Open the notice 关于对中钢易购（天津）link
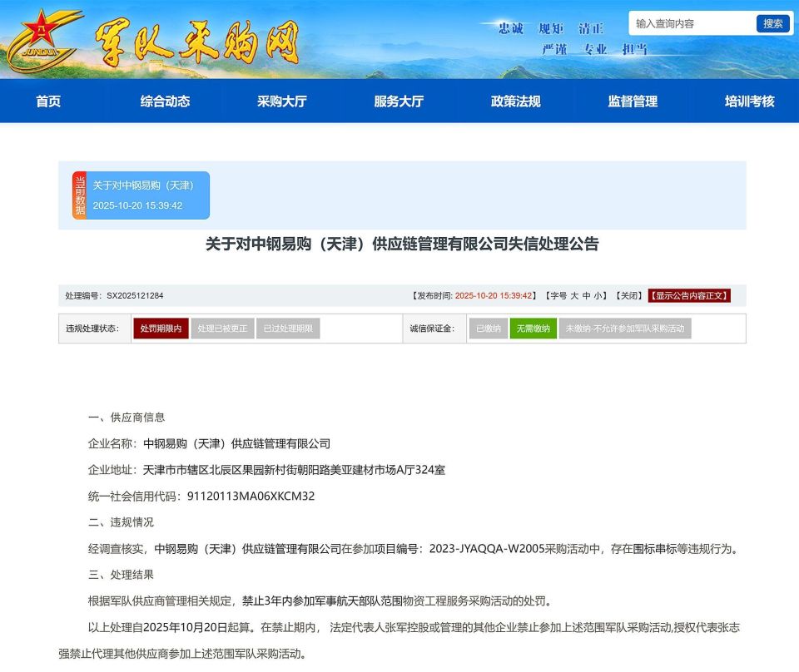 pos(142,185)
